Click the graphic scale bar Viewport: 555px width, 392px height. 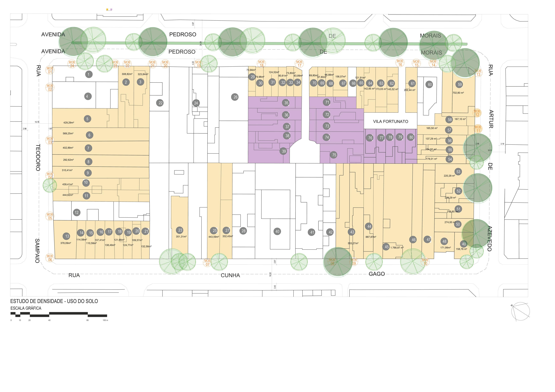tap(59, 314)
